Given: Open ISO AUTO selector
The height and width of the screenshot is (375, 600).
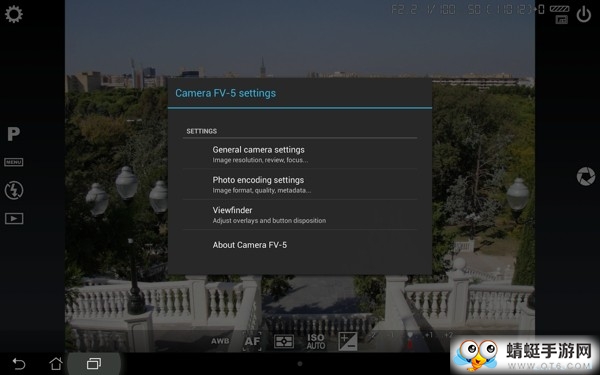Looking at the screenshot, I should coord(316,341).
